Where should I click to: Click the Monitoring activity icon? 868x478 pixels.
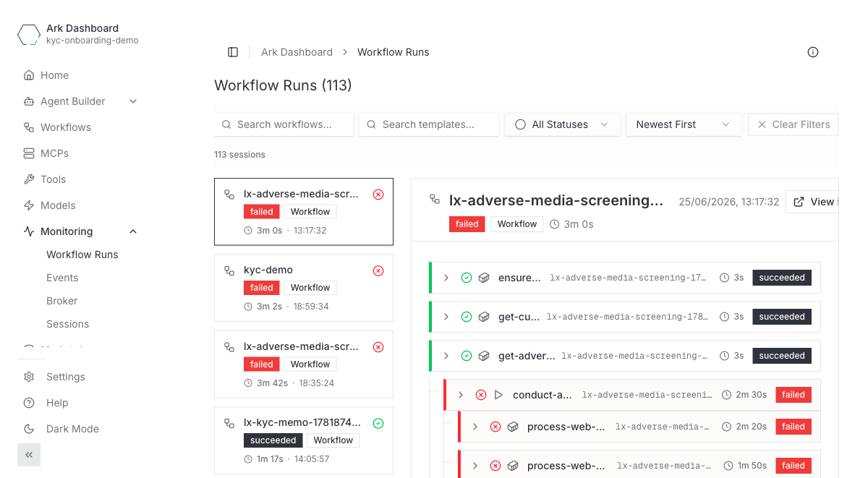[x=29, y=231]
